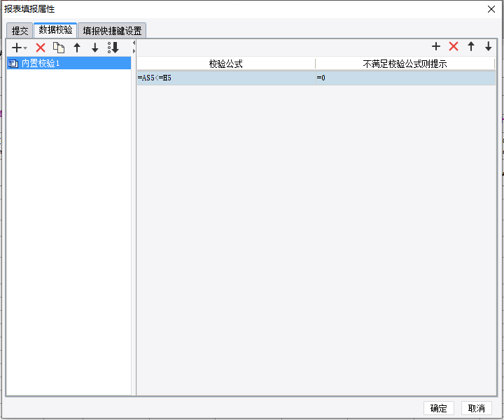Move formula row down in right toolbar

coord(489,47)
